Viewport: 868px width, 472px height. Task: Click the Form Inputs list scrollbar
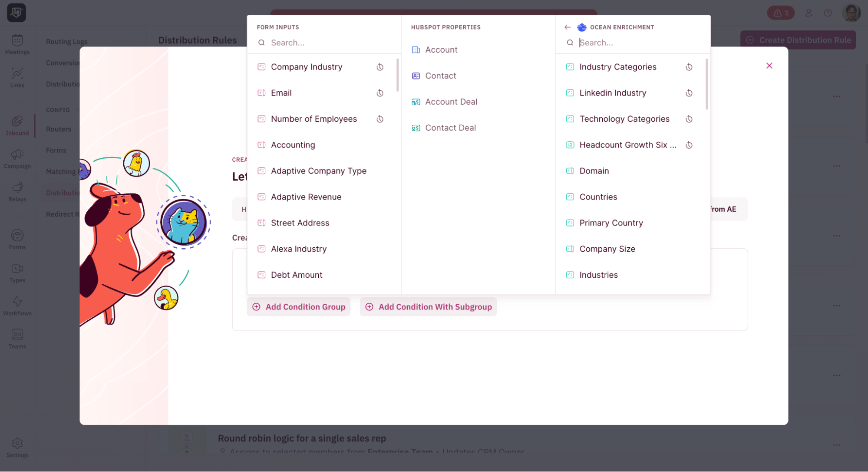click(397, 76)
